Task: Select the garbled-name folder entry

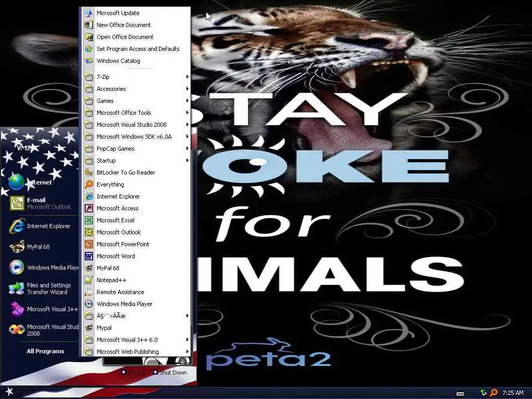Action: (137, 316)
